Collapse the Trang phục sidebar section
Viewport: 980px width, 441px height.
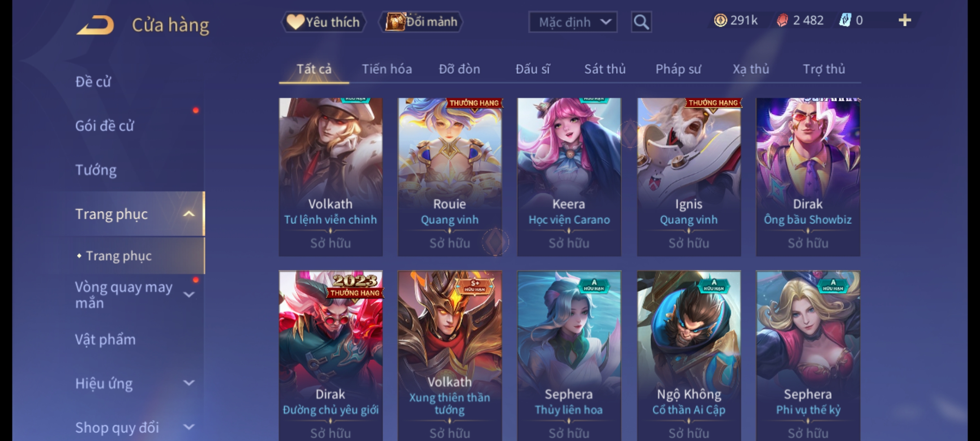[189, 214]
